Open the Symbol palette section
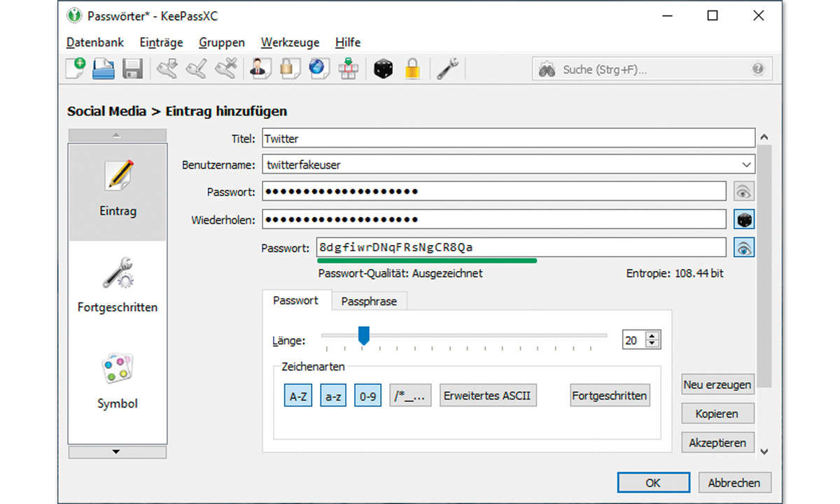Screen dimensions: 840x504 point(118,381)
